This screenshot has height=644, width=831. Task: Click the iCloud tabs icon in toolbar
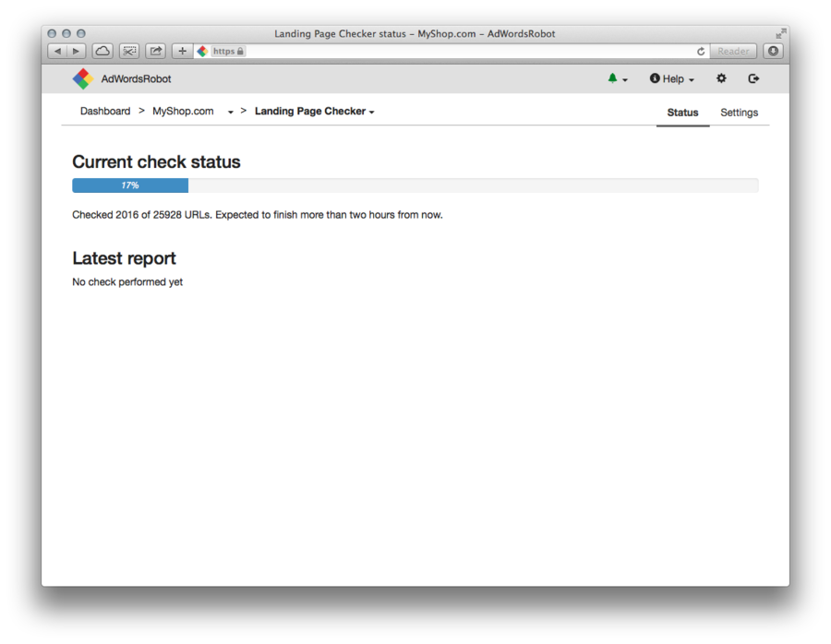pyautogui.click(x=103, y=52)
